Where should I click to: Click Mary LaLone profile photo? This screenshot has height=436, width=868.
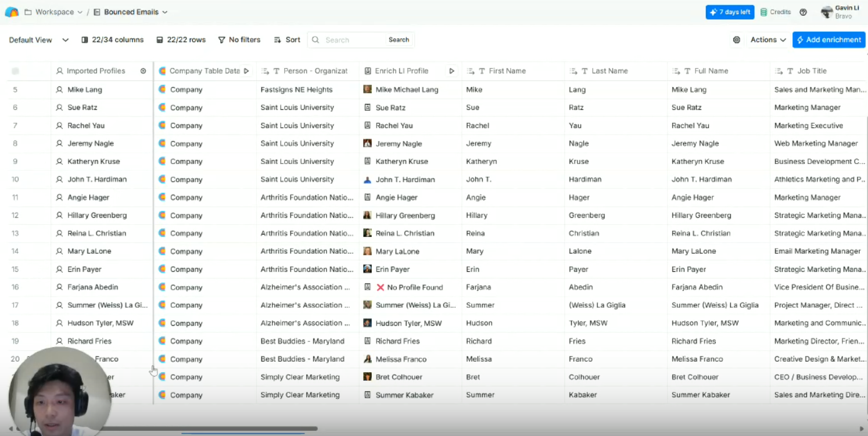(x=368, y=251)
